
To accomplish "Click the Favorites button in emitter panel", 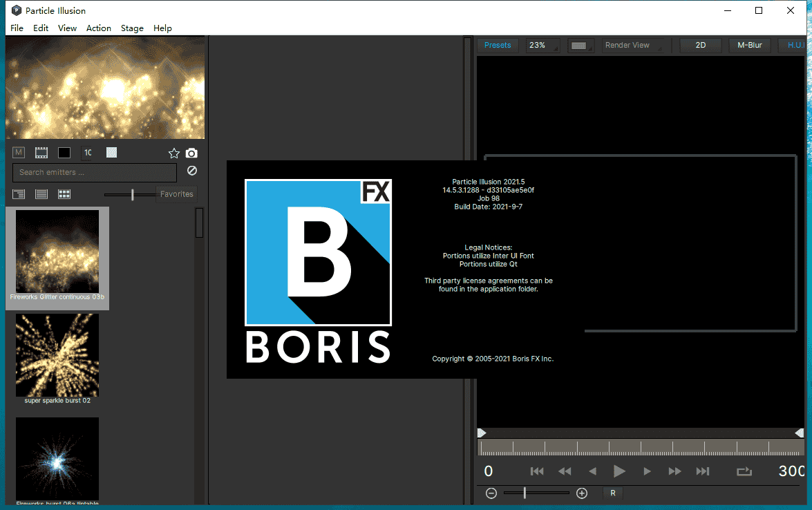I will pyautogui.click(x=176, y=194).
